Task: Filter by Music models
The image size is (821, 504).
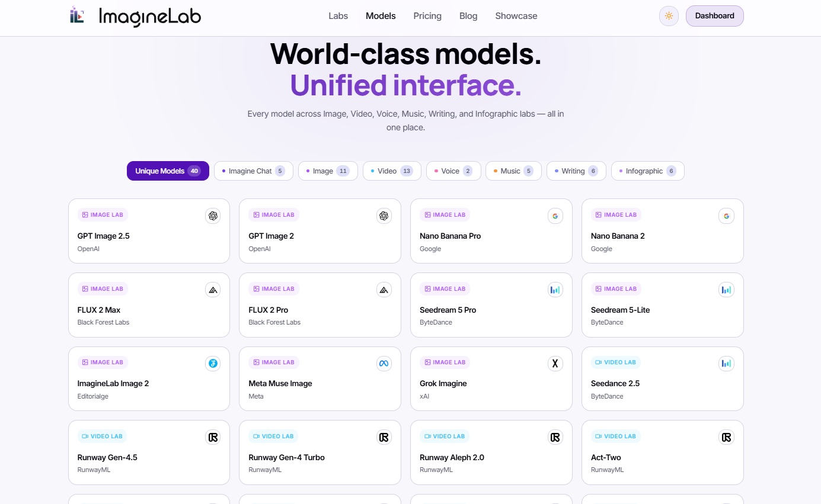Action: click(513, 171)
